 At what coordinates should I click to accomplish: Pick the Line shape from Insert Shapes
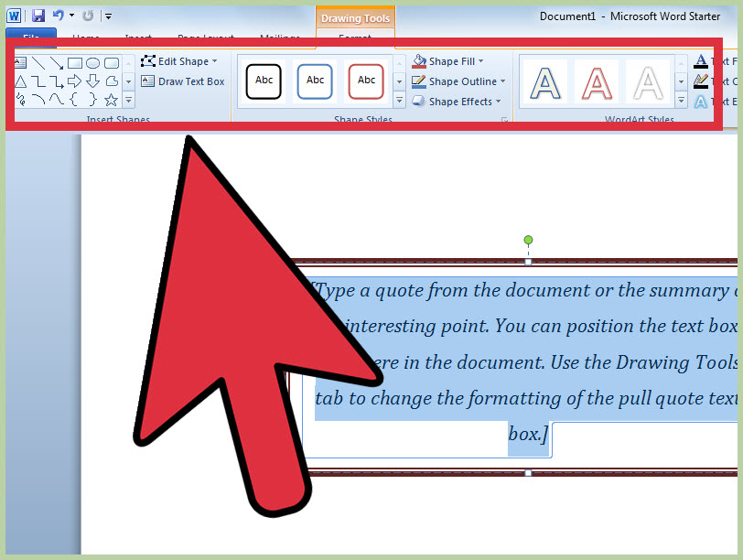(x=38, y=62)
